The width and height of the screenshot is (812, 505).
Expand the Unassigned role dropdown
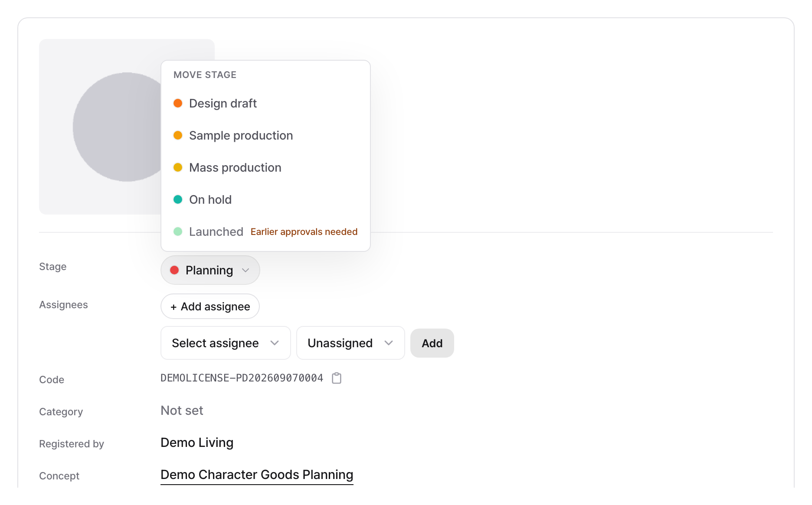click(350, 343)
